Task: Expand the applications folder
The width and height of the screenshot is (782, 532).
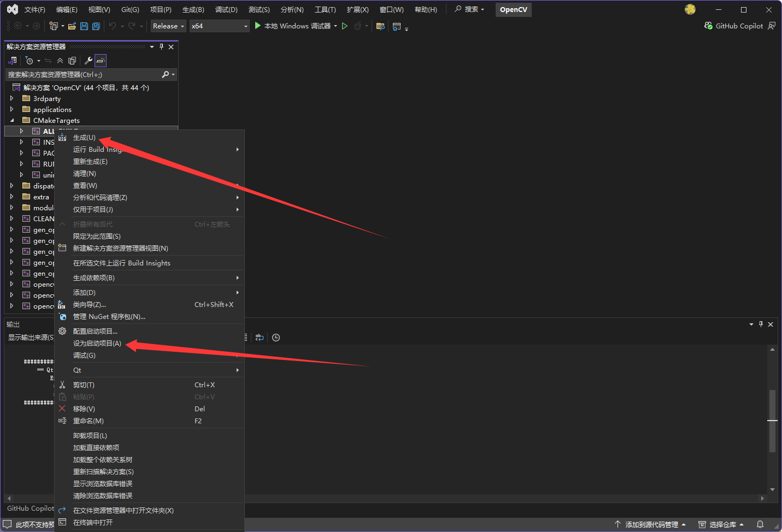Action: point(11,110)
